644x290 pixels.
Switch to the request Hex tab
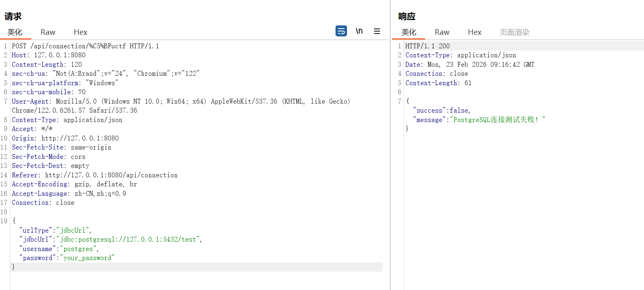(80, 32)
